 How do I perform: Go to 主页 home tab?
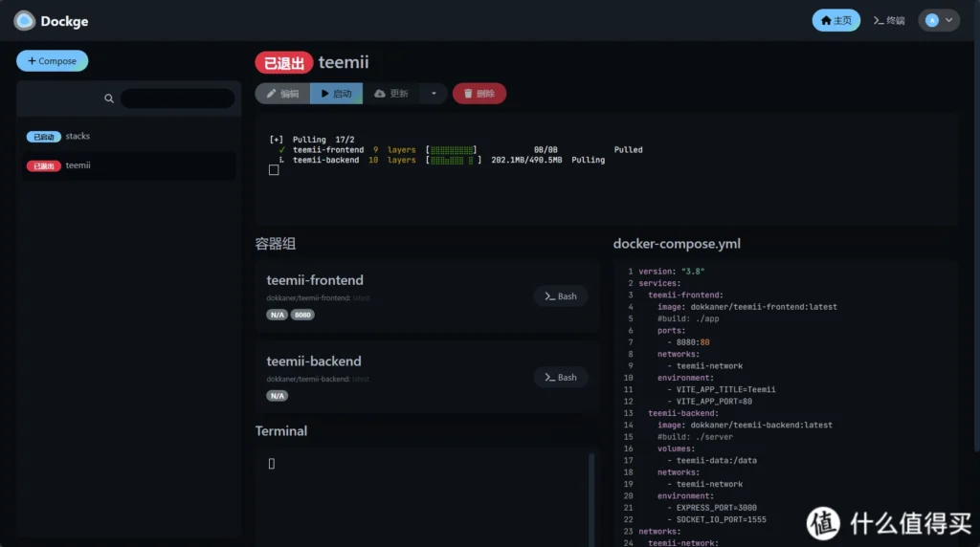835,20
